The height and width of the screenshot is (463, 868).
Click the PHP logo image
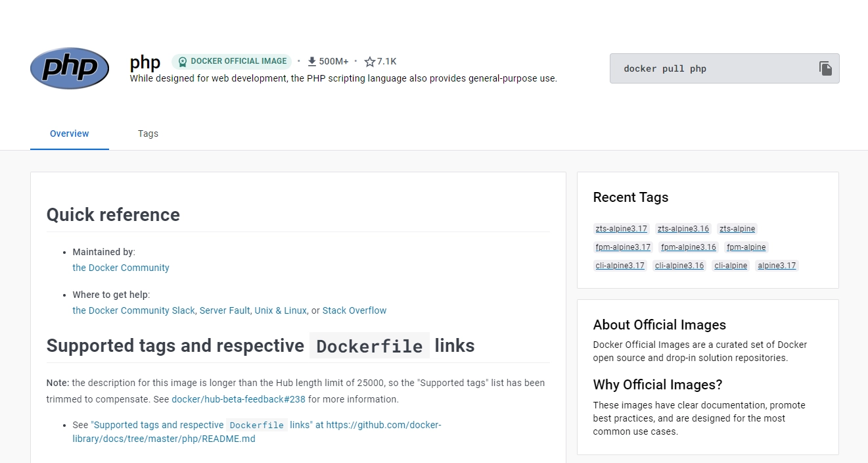70,68
